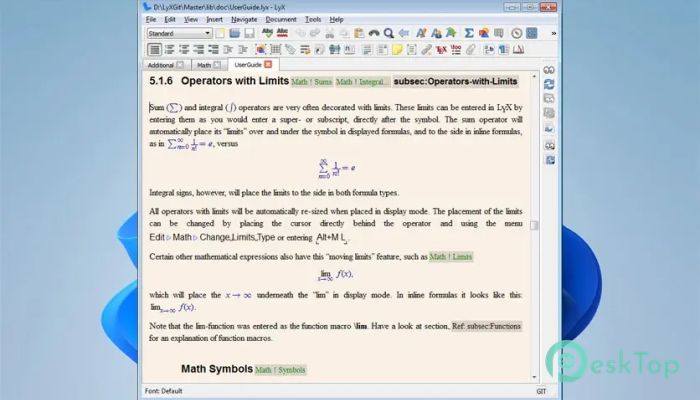700x400 pixels.
Task: Click the document scrollbar down arrow
Action: point(534,378)
